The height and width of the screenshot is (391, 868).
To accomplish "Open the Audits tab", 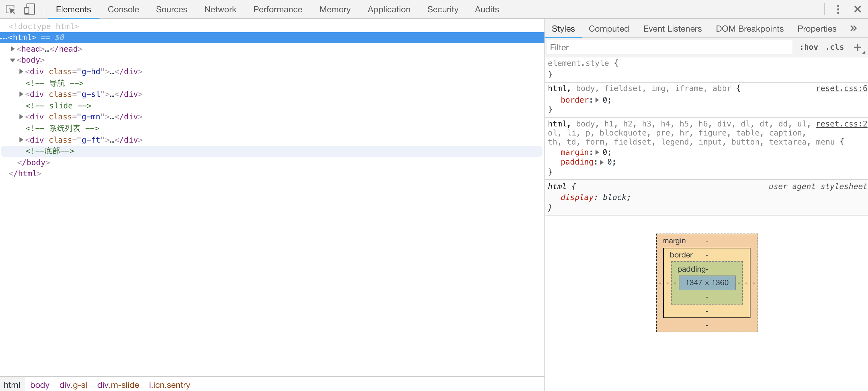I will click(487, 9).
